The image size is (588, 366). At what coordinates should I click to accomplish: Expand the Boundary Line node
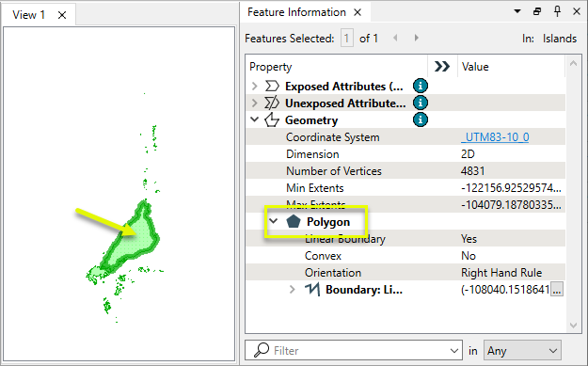tap(293, 290)
